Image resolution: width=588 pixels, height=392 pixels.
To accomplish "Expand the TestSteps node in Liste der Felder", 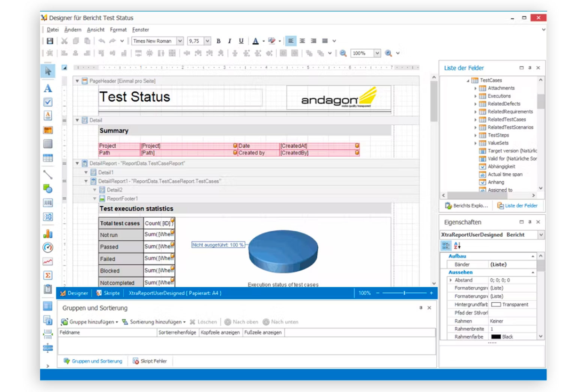I will point(476,135).
